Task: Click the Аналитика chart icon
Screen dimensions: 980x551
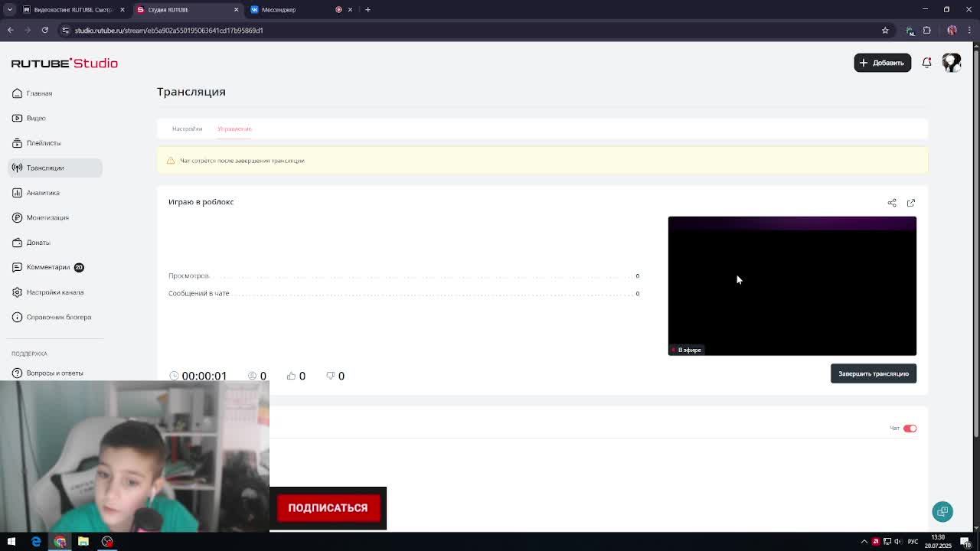Action: pyautogui.click(x=17, y=193)
